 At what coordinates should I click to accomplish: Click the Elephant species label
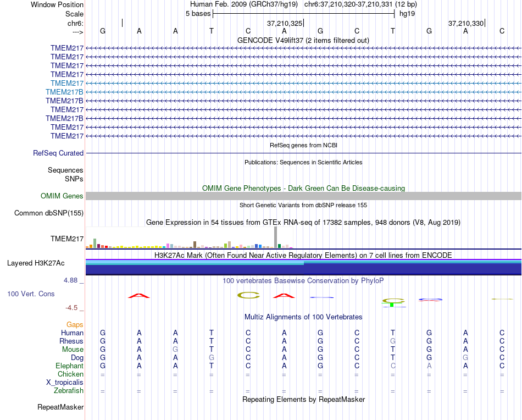tap(70, 366)
